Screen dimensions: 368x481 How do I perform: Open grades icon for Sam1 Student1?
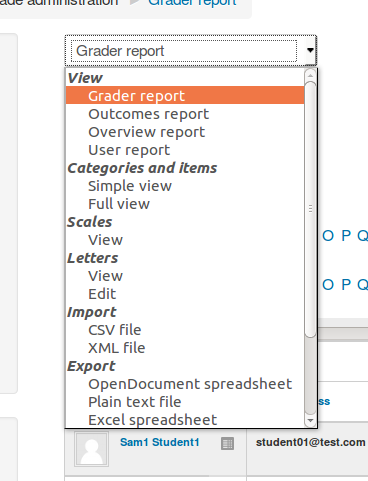click(227, 443)
